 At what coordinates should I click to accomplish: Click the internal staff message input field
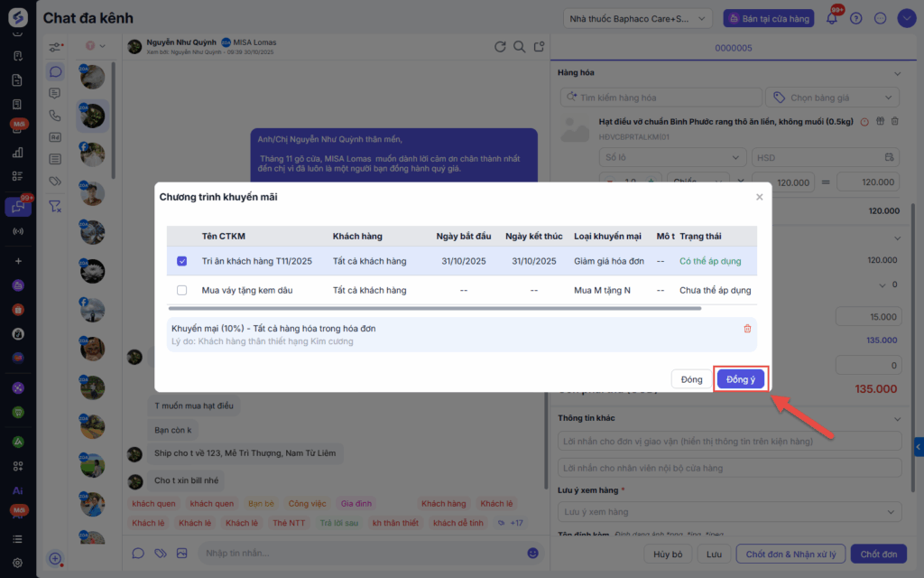coord(729,469)
